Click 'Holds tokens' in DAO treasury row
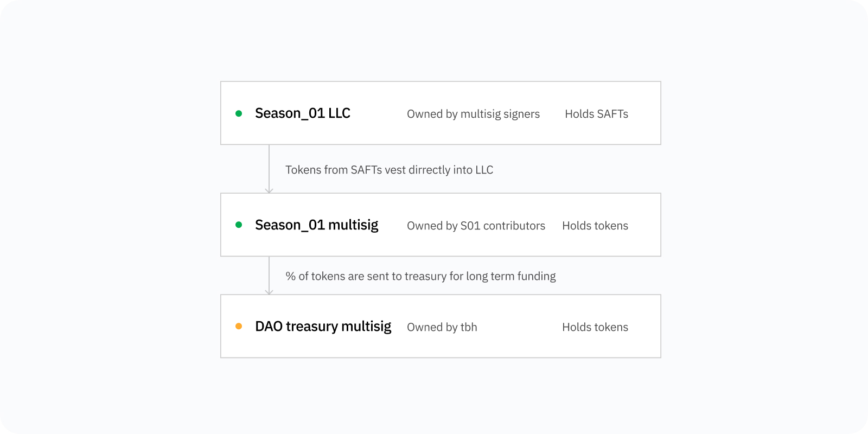Screen dimensions: 868x434 click(x=595, y=327)
